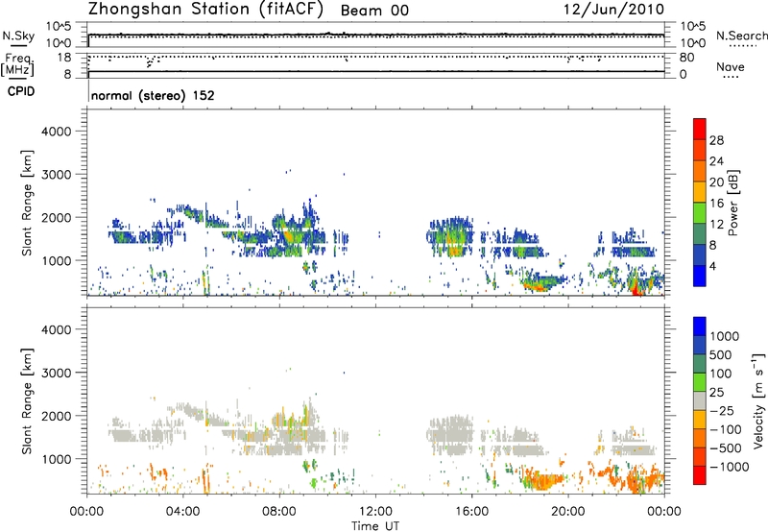Viewport: 768px width, 532px height.
Task: Click the "12:00" time tick label
Action: coord(375,512)
